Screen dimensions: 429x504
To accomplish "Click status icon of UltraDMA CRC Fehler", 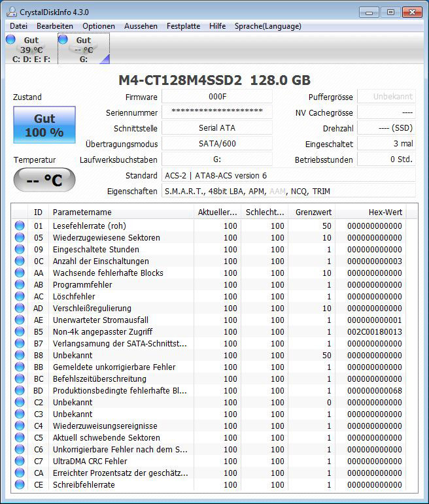I will coord(20,461).
